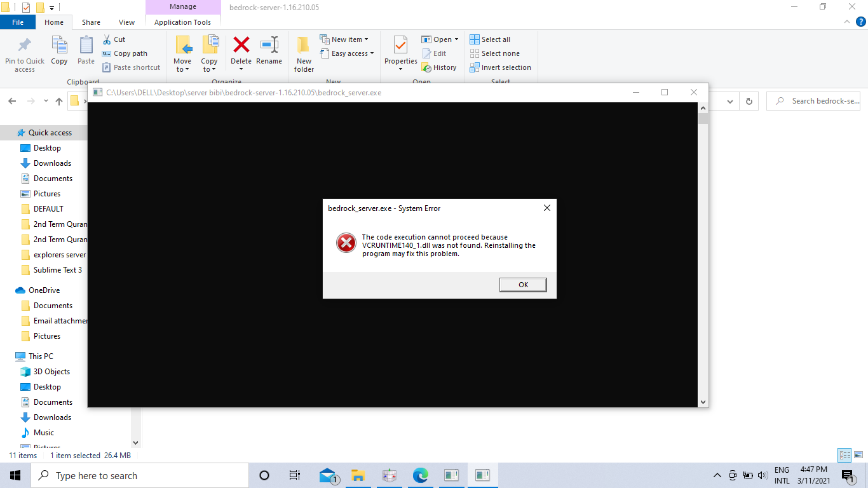The width and height of the screenshot is (868, 488).
Task: Open the Easy access dropdown
Action: (346, 53)
